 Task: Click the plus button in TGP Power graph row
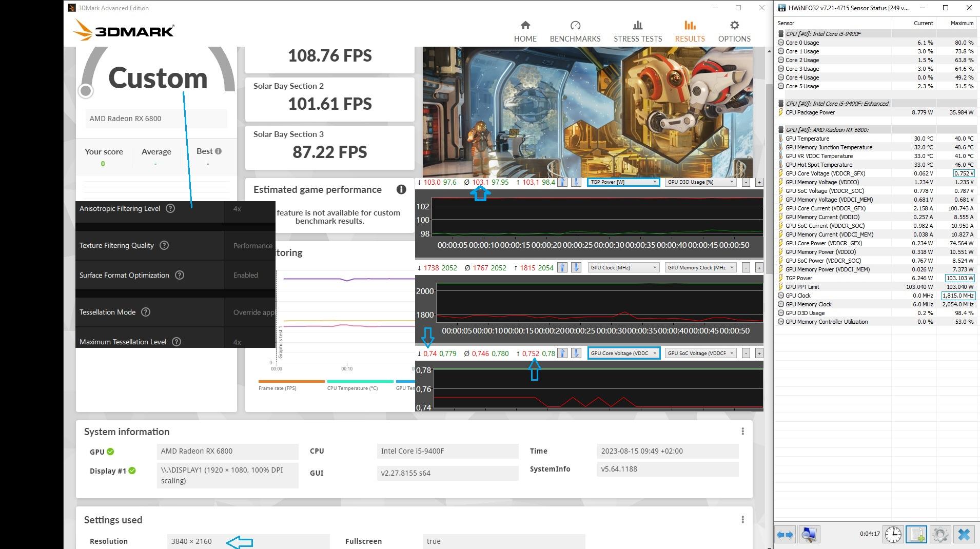coord(759,182)
